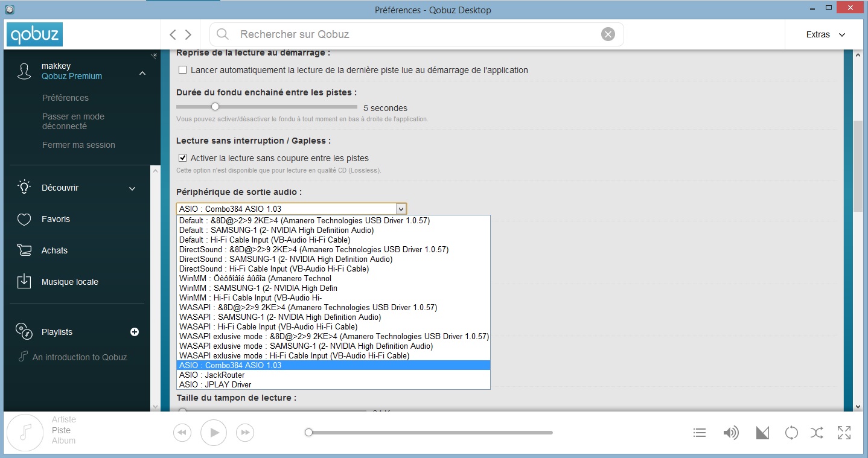
Task: Select WASAPI : SAMSUNG-1 option
Action: point(333,317)
